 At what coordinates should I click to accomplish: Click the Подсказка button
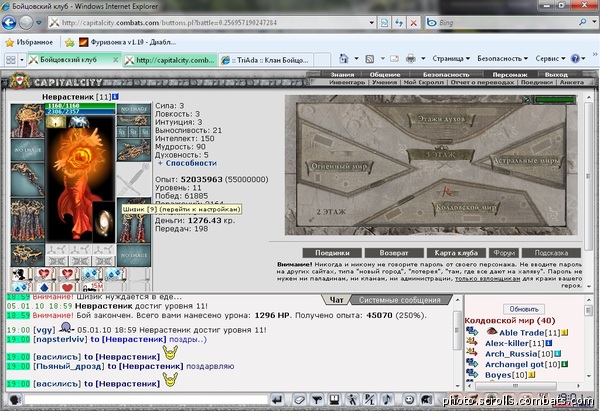point(551,253)
